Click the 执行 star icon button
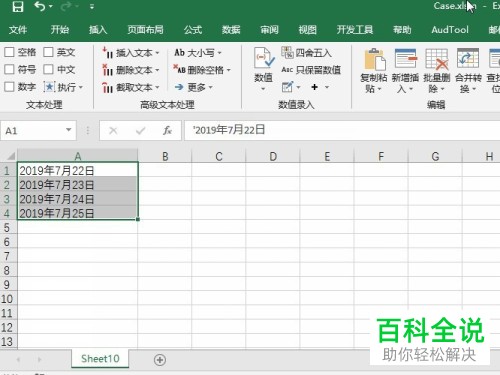The height and width of the screenshot is (375, 500). (49, 87)
